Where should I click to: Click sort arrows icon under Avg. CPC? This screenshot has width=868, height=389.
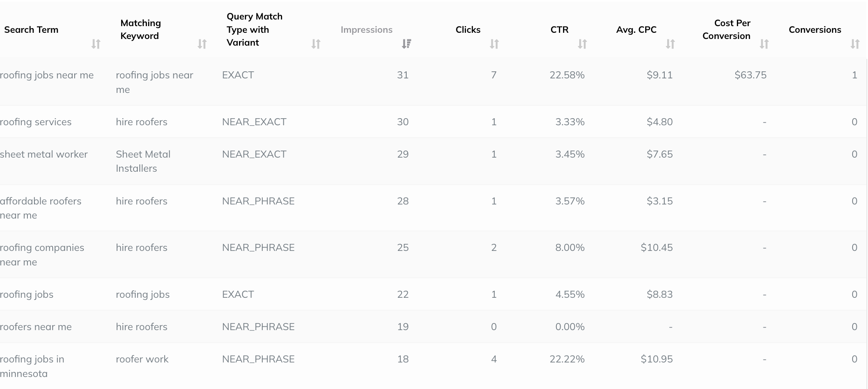pyautogui.click(x=670, y=44)
